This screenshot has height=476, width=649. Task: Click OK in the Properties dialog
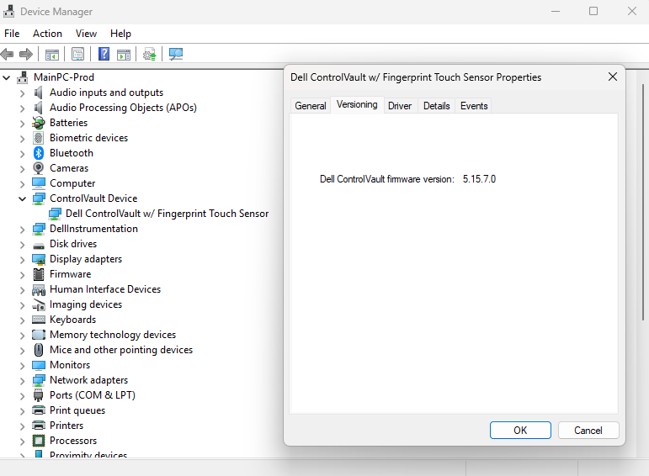click(520, 430)
